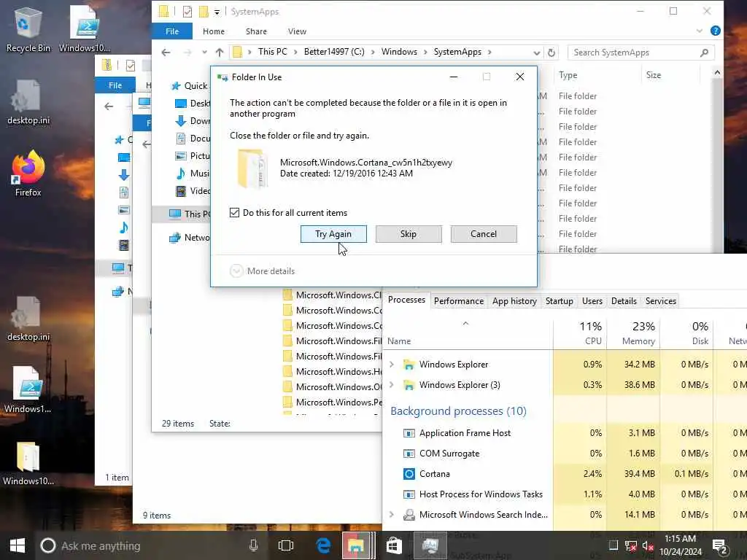Open the View ribbon tab
Image resolution: width=747 pixels, height=560 pixels.
point(297,31)
